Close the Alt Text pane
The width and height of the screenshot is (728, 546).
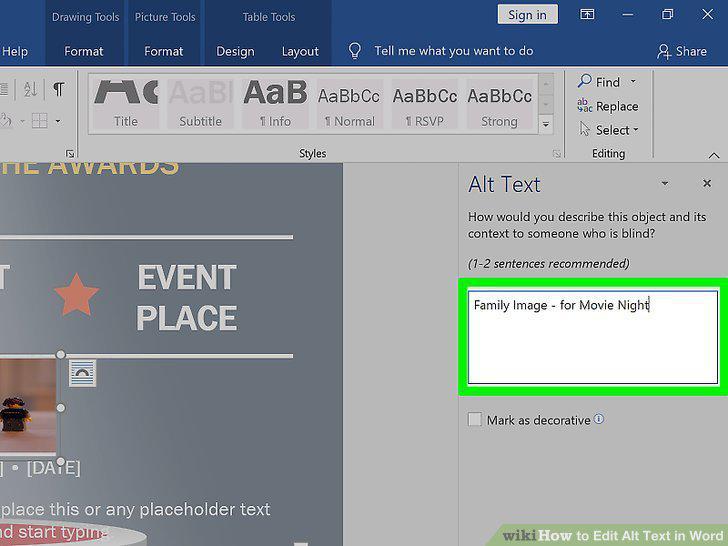707,183
